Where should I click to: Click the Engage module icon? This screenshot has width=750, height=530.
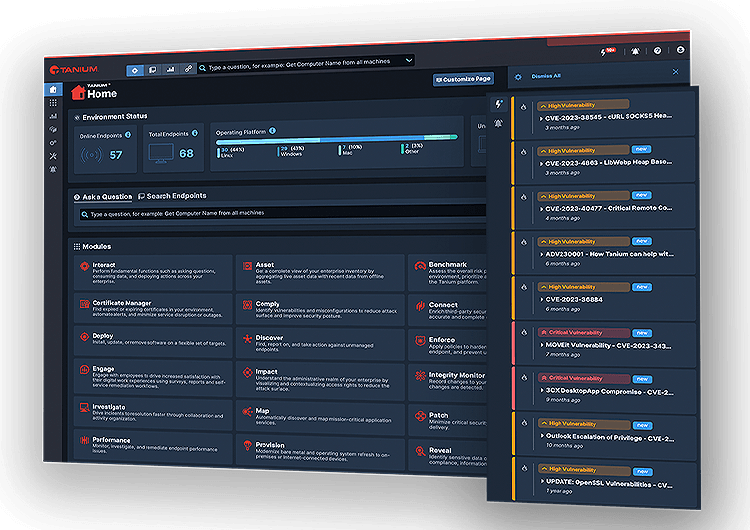click(x=84, y=369)
